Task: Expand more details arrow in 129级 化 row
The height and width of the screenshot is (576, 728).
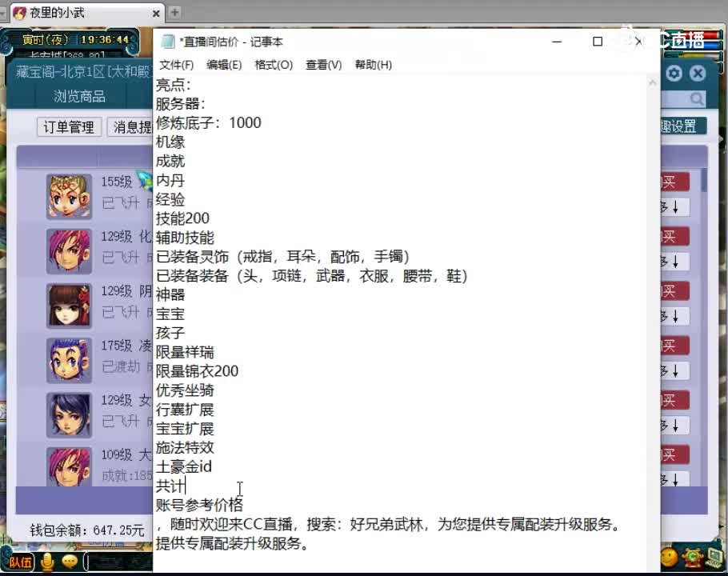Action: 675,262
